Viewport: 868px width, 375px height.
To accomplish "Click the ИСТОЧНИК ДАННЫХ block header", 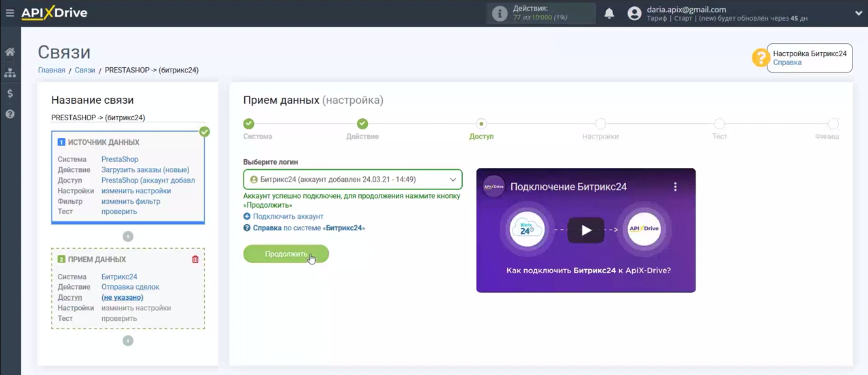I will (103, 142).
